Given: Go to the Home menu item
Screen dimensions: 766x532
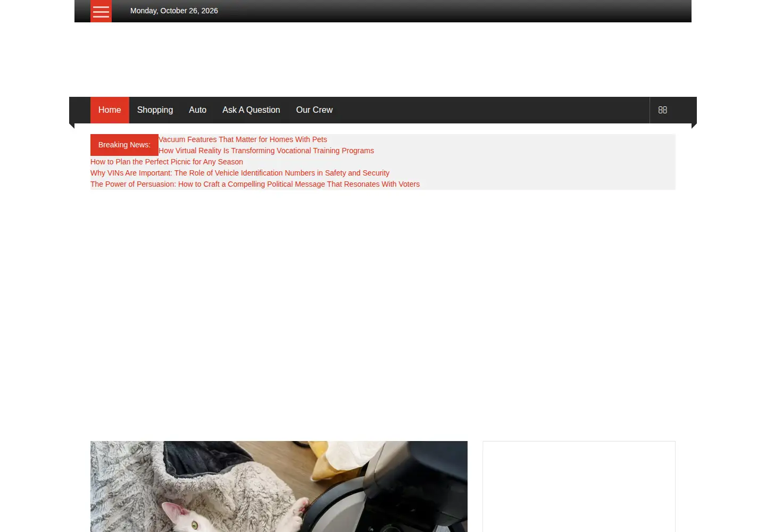Looking at the screenshot, I should pyautogui.click(x=110, y=110).
